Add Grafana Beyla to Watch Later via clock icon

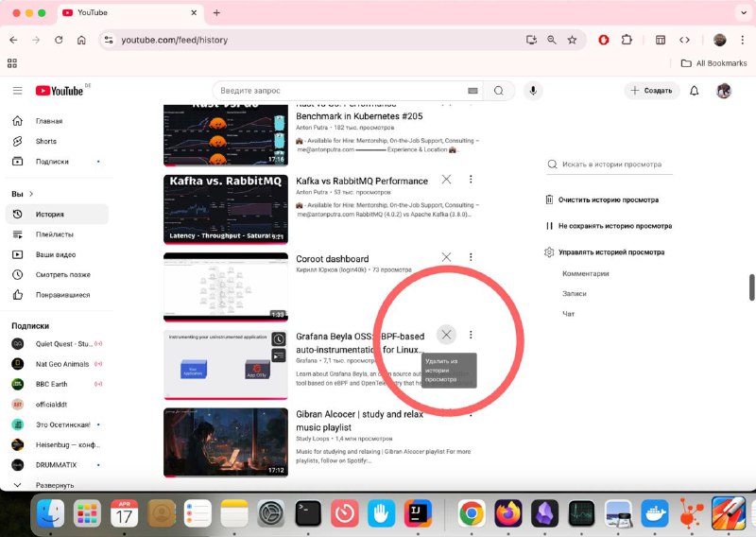(x=279, y=339)
